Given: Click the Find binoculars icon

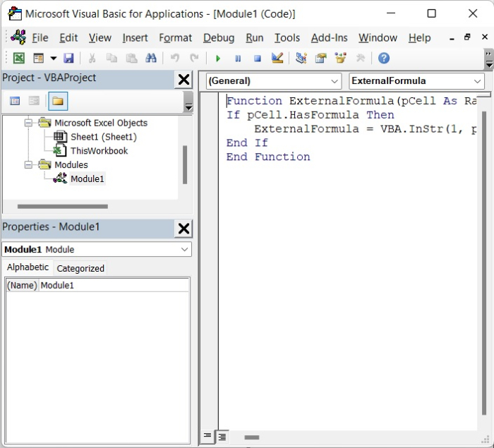Looking at the screenshot, I should pos(150,59).
